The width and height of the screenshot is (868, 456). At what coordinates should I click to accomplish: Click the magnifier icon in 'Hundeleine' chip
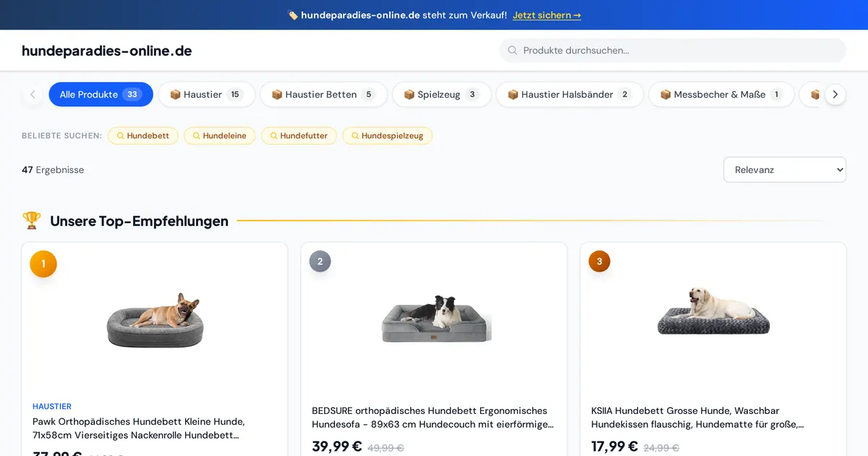pyautogui.click(x=196, y=135)
